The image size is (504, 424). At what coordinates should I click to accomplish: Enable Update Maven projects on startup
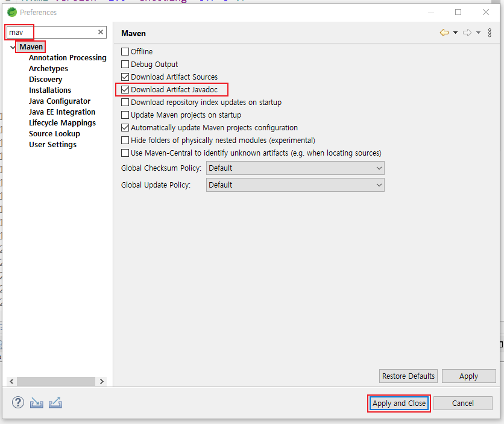click(125, 115)
